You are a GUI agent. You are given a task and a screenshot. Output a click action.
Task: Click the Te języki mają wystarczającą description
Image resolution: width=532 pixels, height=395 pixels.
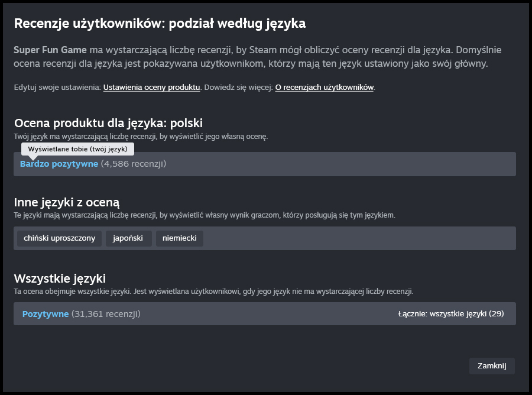tap(204, 215)
